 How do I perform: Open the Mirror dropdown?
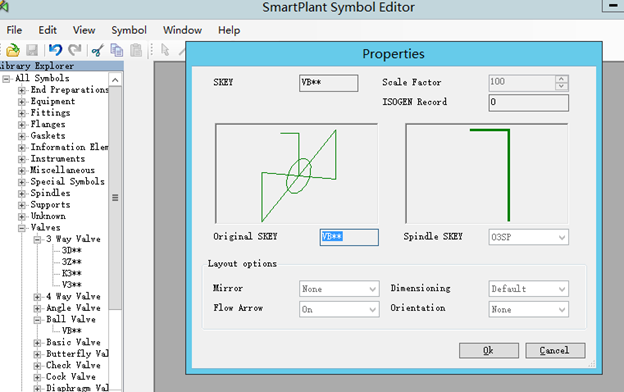pyautogui.click(x=339, y=289)
